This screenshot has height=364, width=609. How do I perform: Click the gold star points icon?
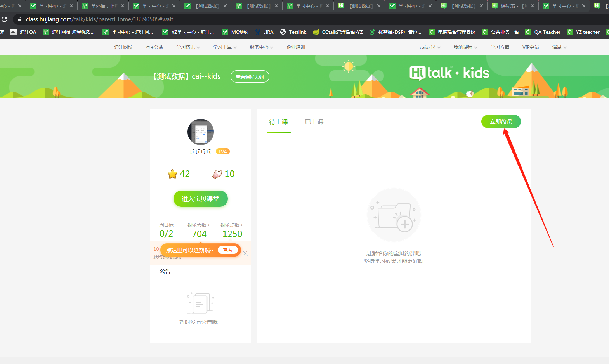(x=172, y=174)
